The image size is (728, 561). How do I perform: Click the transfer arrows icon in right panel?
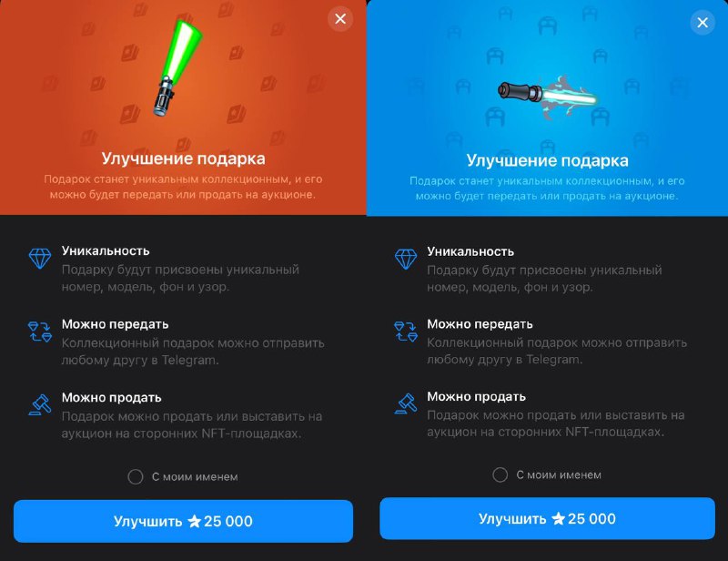tap(406, 331)
